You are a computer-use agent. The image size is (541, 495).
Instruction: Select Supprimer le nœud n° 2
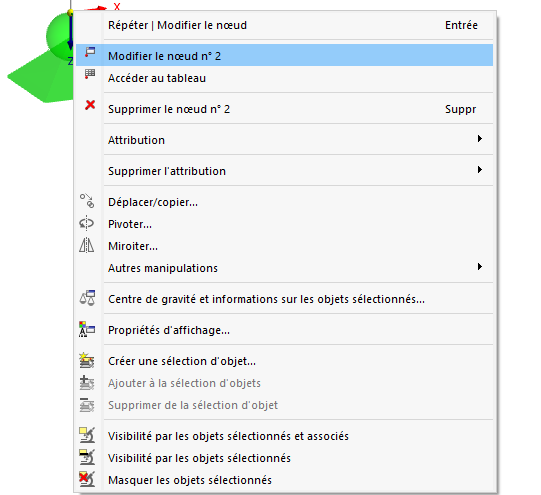pos(284,109)
